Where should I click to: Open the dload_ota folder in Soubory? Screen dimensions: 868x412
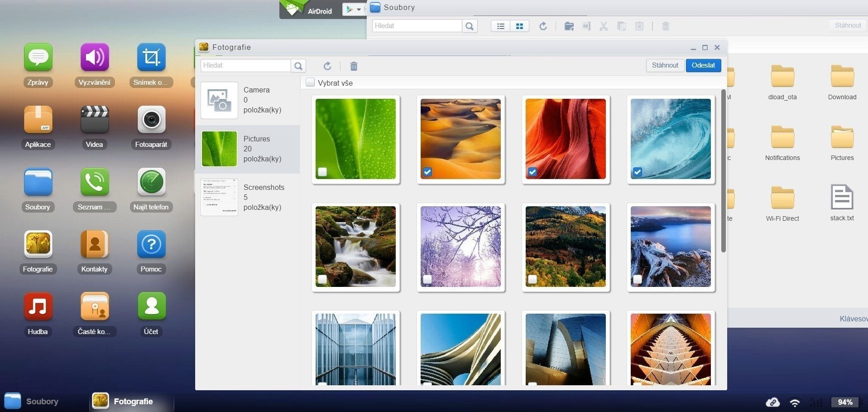pyautogui.click(x=782, y=82)
